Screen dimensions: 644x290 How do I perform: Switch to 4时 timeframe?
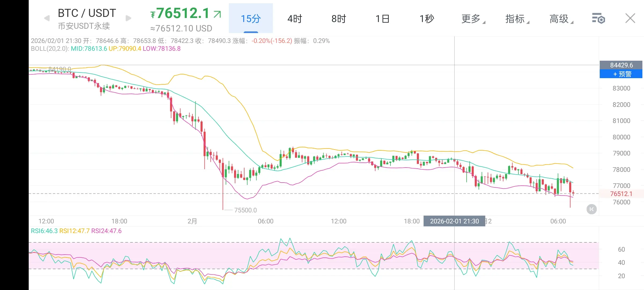[x=295, y=19]
